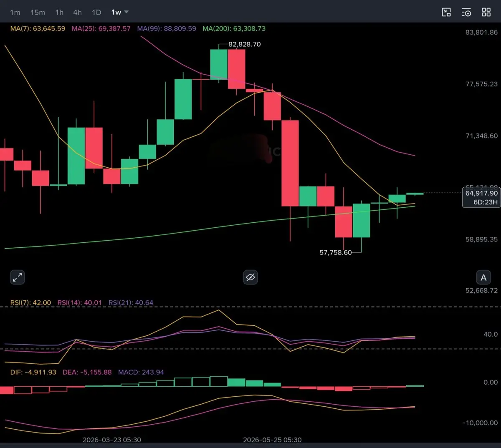Open the four-square grid layout icon
Viewport: 501px width, 448px height.
[486, 13]
